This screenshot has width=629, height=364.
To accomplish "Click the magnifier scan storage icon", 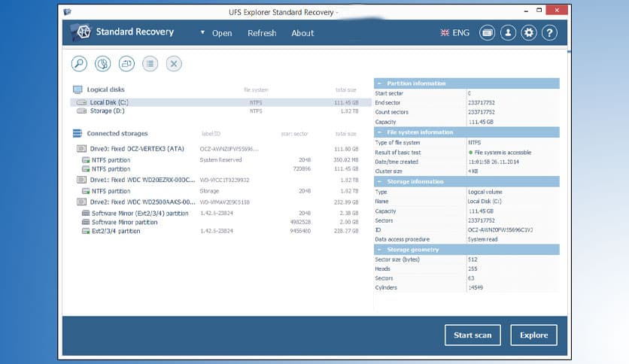I will coord(79,64).
